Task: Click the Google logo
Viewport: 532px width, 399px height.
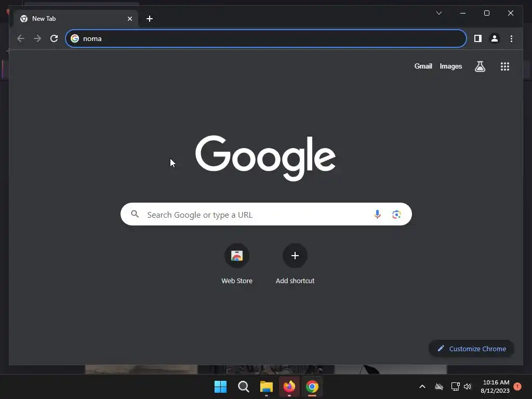Action: [x=265, y=158]
